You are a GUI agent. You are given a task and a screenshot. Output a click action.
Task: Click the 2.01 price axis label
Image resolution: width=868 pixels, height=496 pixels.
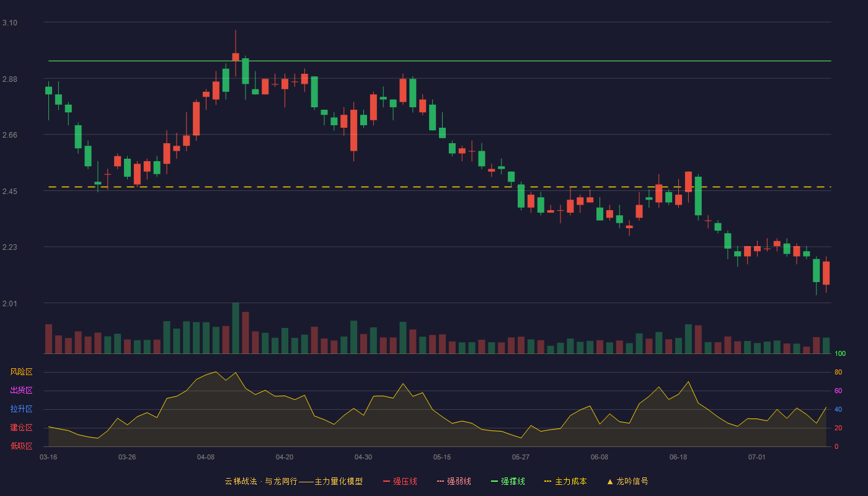(10, 304)
